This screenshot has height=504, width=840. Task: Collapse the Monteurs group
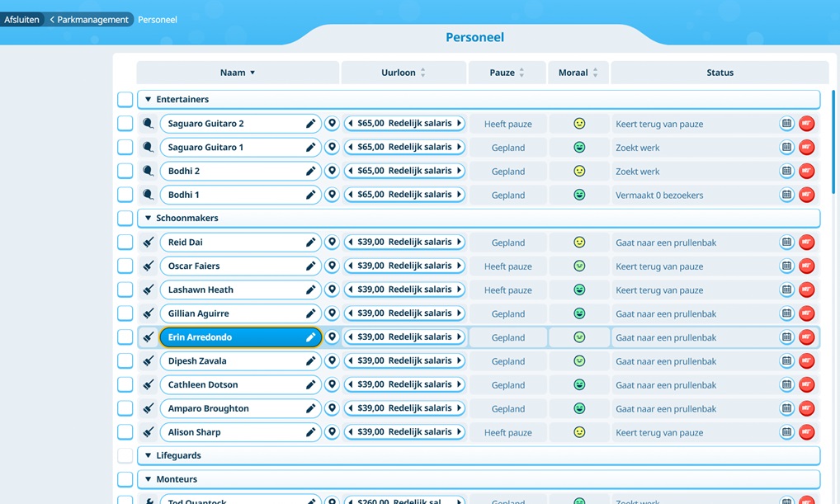(148, 479)
